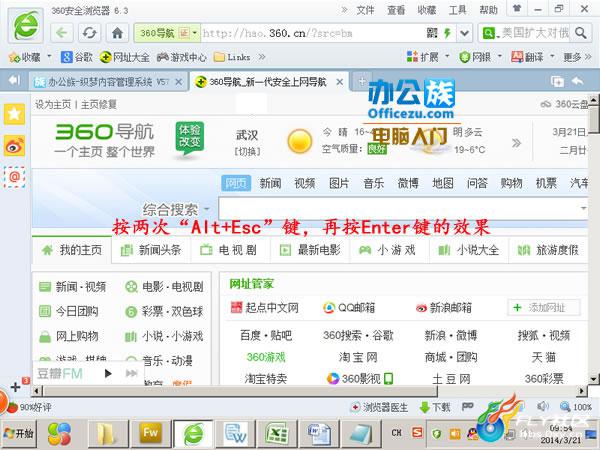
Task: Toggle the sidebar collapse icon left of tabs
Action: [14, 80]
